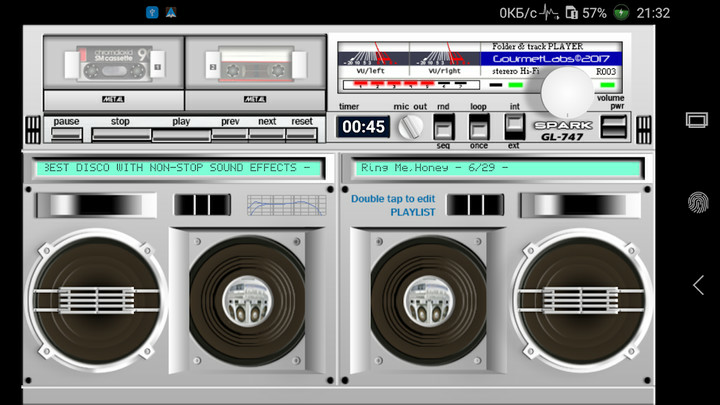Image resolution: width=720 pixels, height=405 pixels.
Task: Hit the stop key
Action: [121, 134]
